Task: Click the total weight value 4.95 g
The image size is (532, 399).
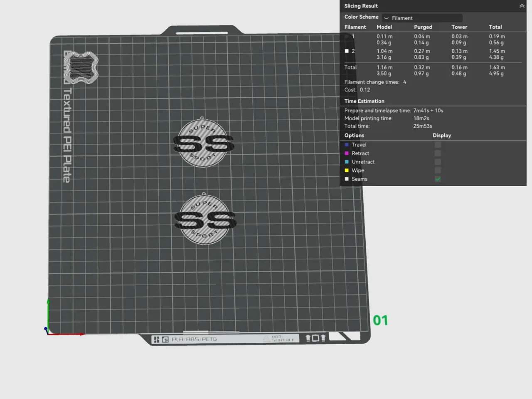Action: (496, 74)
